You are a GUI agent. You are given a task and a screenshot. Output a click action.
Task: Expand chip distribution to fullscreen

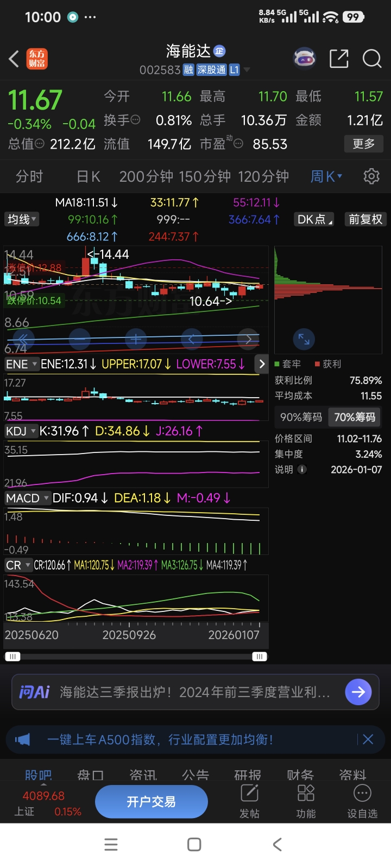[x=304, y=340]
